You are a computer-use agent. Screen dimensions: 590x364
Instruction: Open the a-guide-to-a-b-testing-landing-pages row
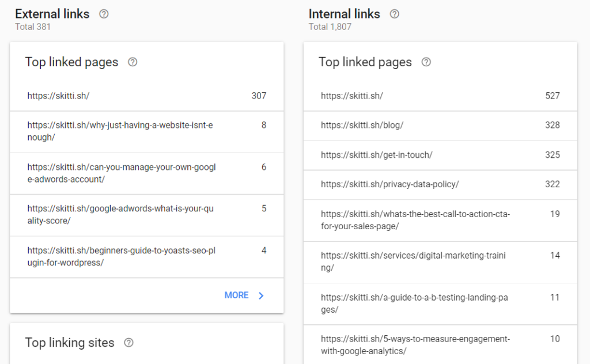coord(440,304)
